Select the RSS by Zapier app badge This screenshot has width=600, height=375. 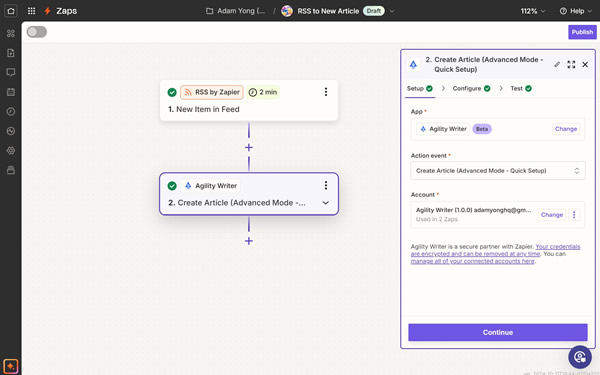pyautogui.click(x=212, y=92)
